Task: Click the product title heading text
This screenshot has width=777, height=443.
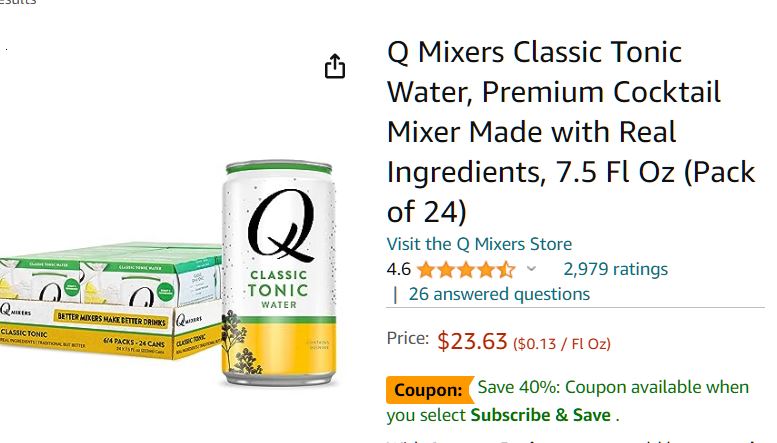Action: 570,132
